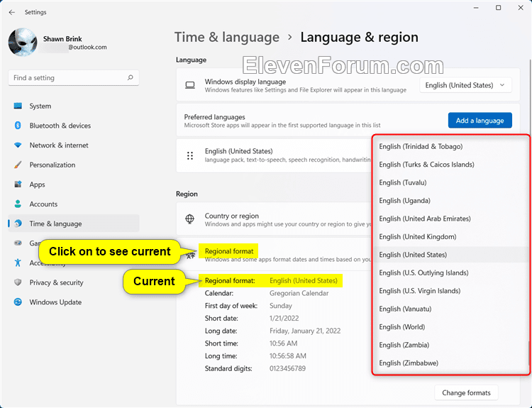
Task: Focus the Find a setting search box
Action: point(74,78)
